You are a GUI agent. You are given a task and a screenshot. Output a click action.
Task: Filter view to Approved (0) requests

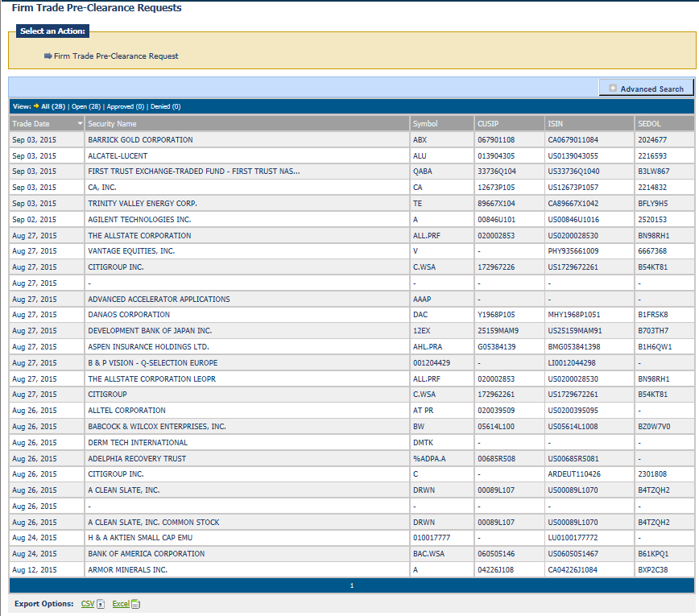(126, 106)
